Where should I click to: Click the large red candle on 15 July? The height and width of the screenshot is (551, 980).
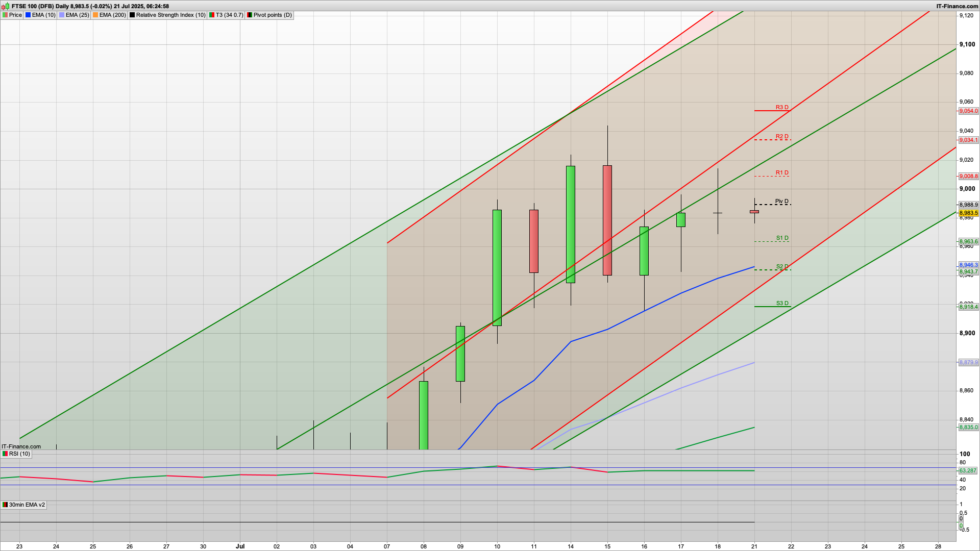[607, 220]
